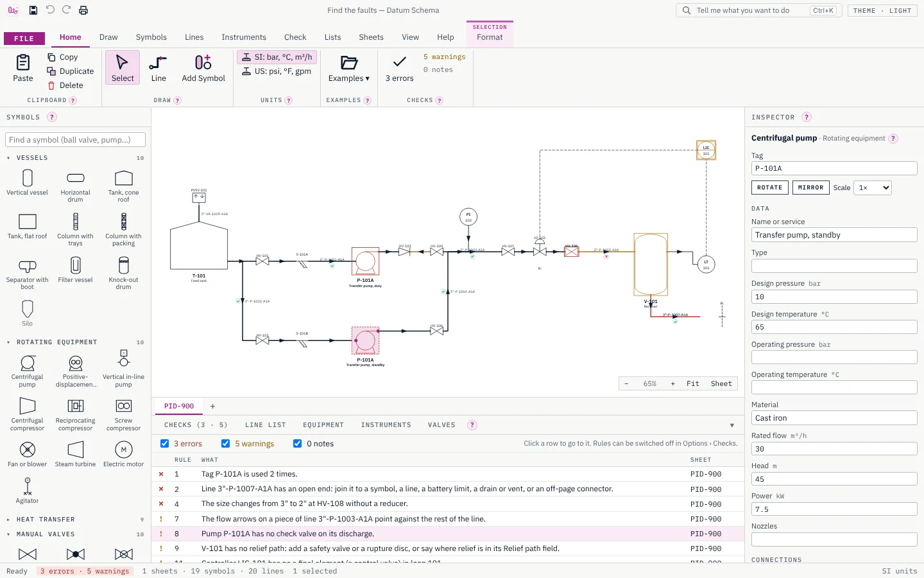This screenshot has height=578, width=924.
Task: Open the Examples dropdown
Action: pos(349,68)
